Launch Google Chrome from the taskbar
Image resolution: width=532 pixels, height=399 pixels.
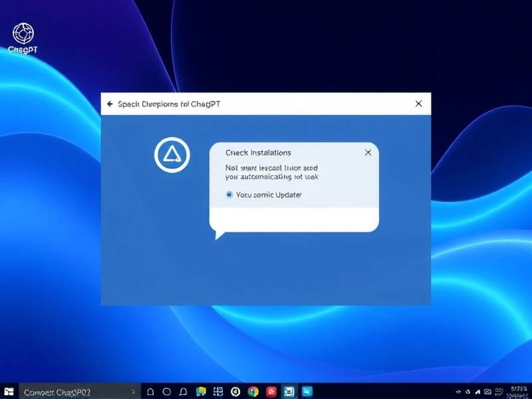[x=253, y=392]
